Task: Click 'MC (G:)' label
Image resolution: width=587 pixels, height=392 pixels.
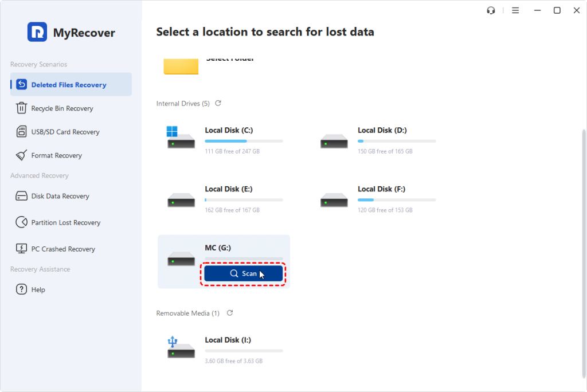Action: [x=218, y=248]
